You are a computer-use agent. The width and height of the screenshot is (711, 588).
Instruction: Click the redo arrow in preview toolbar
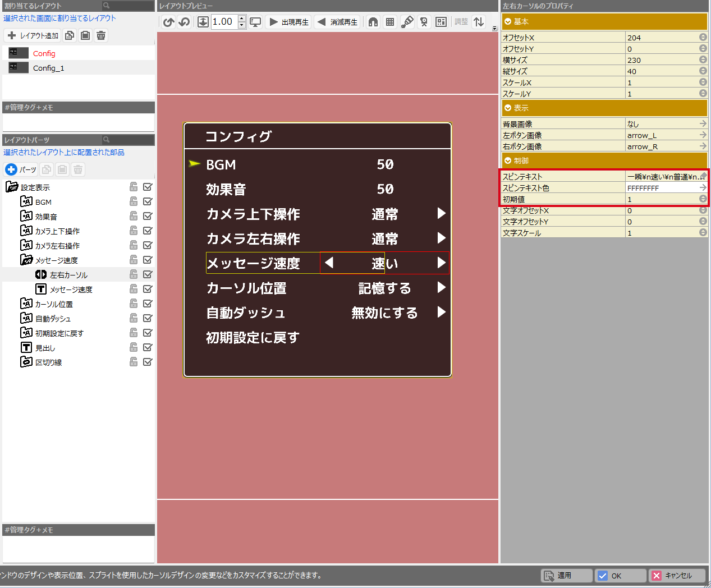coord(184,22)
